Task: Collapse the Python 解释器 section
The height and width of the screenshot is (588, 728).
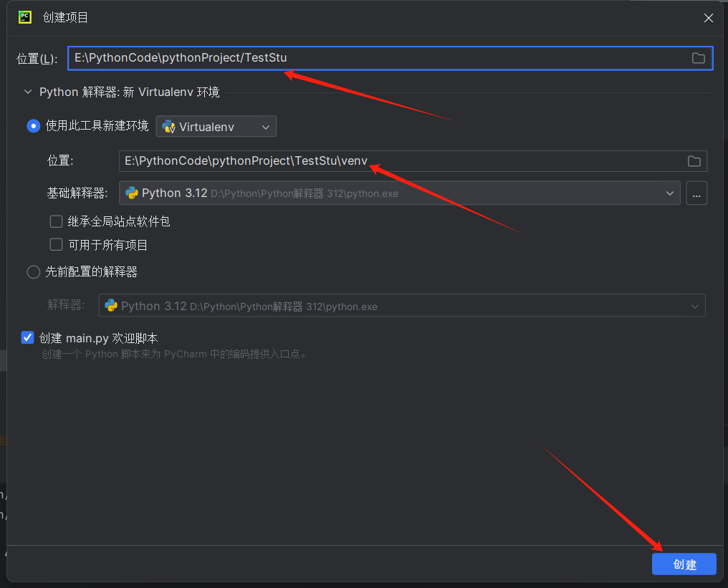Action: tap(28, 92)
